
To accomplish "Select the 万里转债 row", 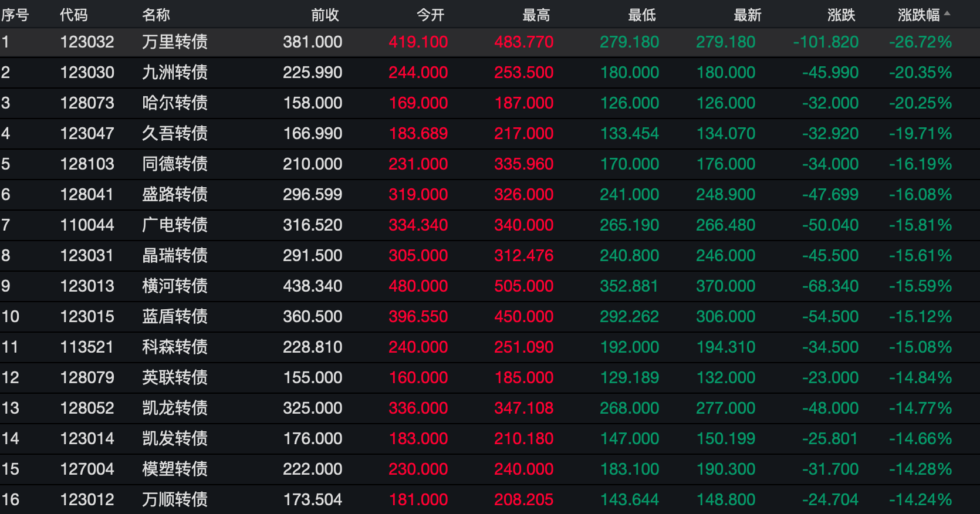I will [175, 42].
